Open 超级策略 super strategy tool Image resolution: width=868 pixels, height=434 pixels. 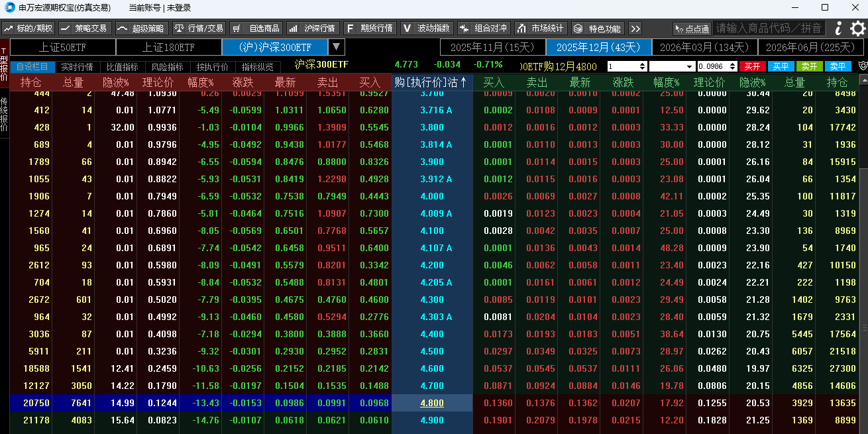(x=140, y=28)
